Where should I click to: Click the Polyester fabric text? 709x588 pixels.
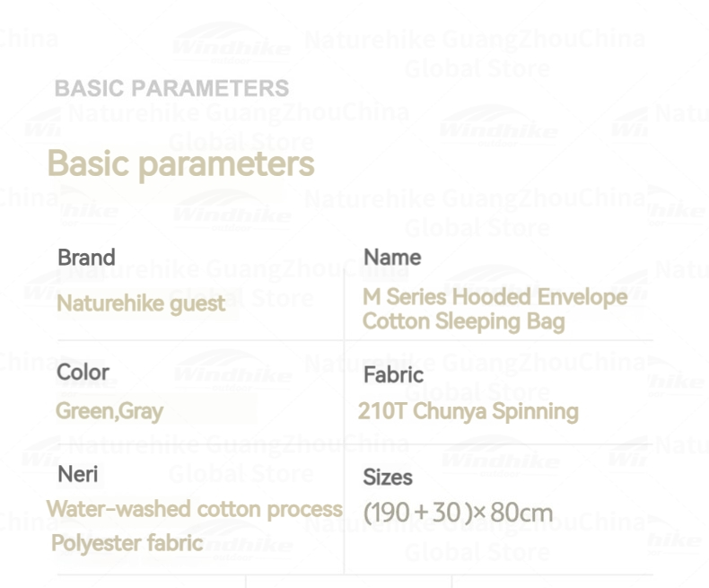tap(127, 543)
